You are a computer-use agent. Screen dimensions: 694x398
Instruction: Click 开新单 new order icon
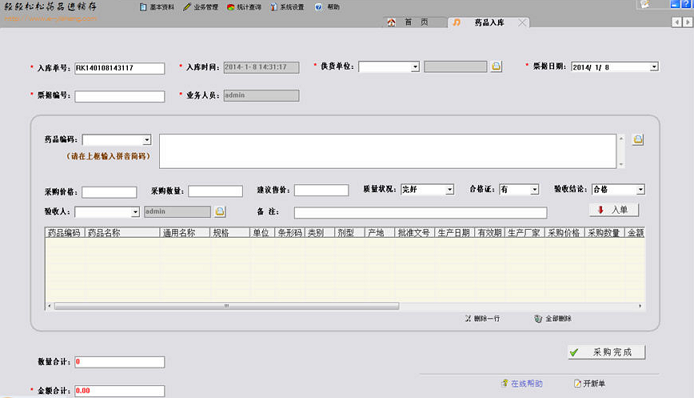tap(577, 383)
